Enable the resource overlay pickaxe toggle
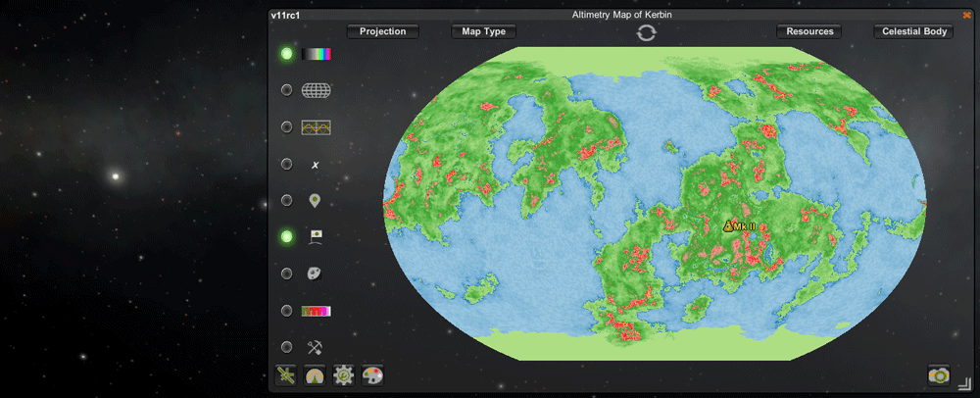Viewport: 980px width, 398px height. pyautogui.click(x=287, y=347)
